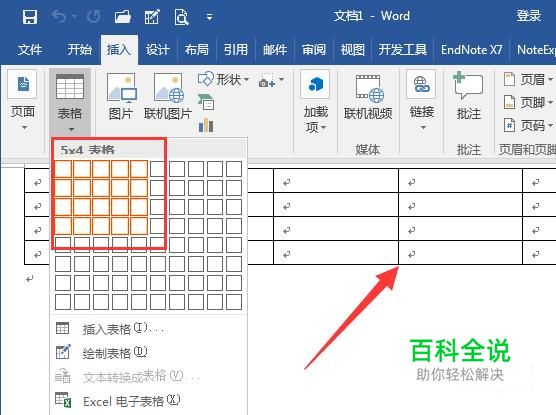Click the Print Preview magnifier icon
This screenshot has height=415, width=556.
pos(181,17)
